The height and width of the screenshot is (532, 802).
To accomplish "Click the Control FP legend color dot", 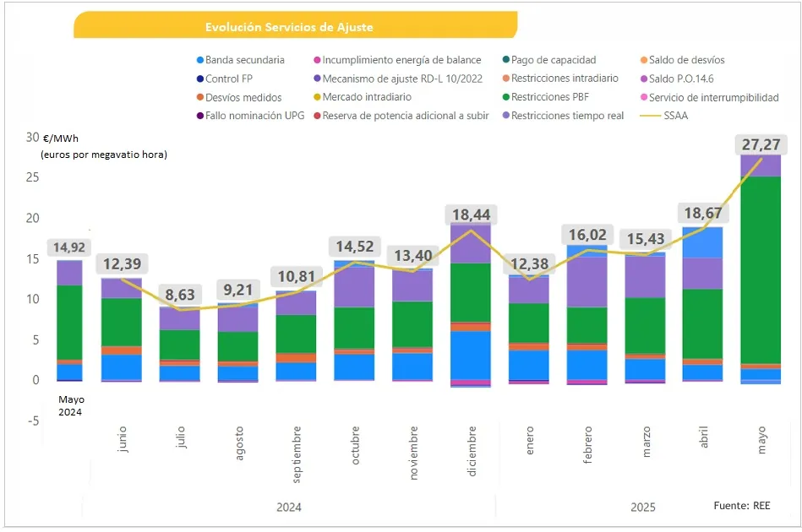I will [200, 79].
